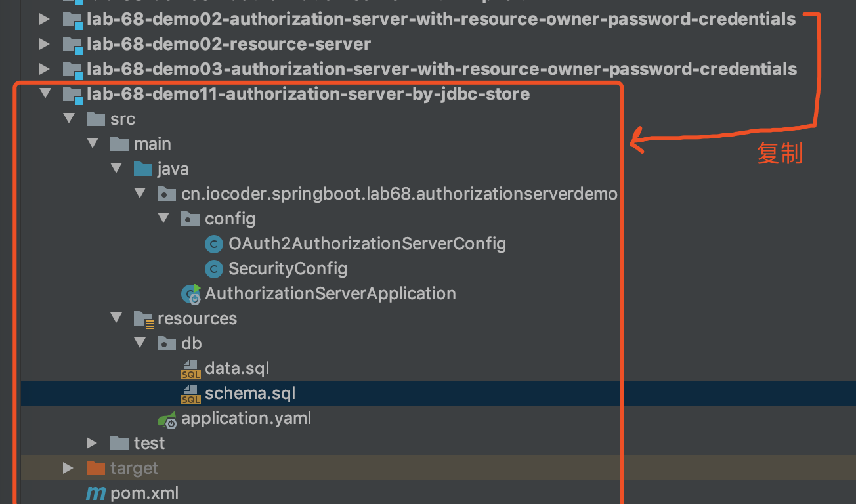Screen dimensions: 856x504
Task: Click the SecurityConfig class icon
Action: point(214,269)
